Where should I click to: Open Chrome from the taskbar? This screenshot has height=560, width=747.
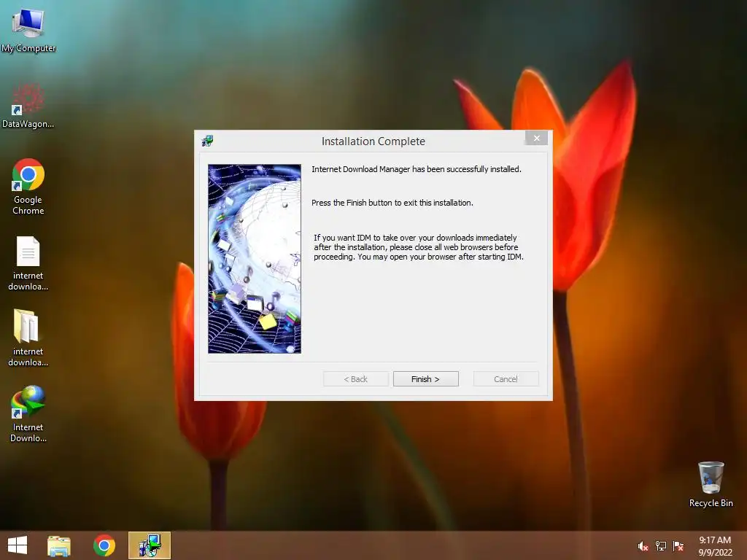pyautogui.click(x=104, y=545)
